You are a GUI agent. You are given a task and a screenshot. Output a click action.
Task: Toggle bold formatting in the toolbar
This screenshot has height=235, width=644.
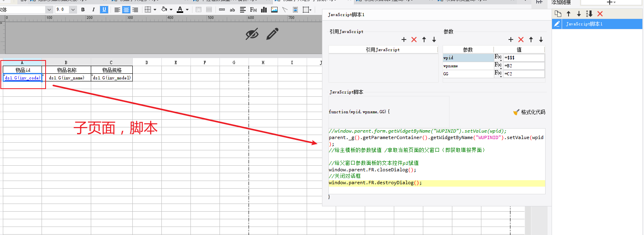point(83,10)
